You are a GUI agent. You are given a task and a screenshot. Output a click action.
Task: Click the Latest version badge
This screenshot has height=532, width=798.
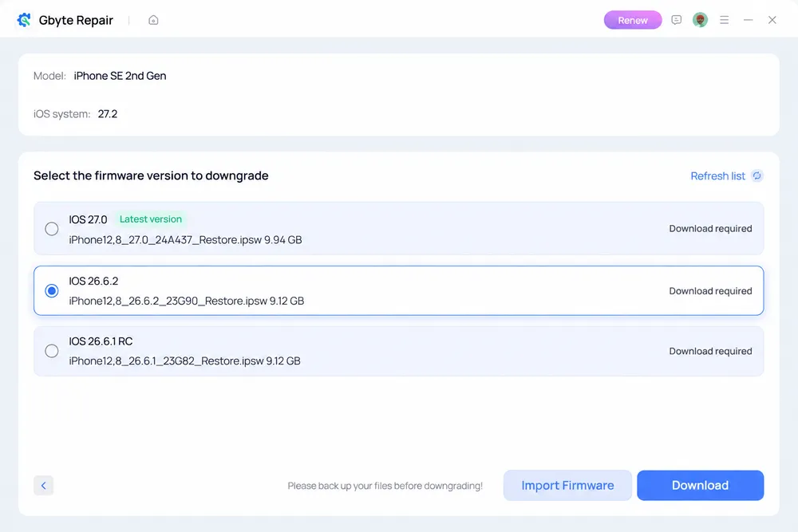151,219
